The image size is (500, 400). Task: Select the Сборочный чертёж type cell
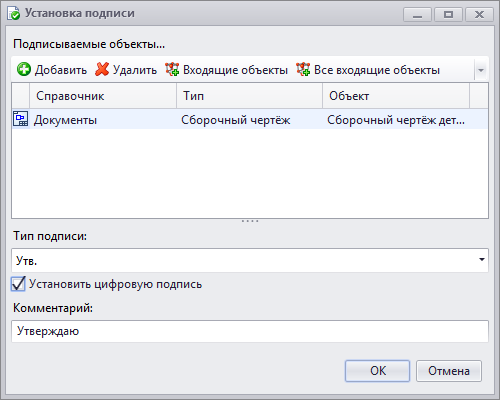point(236,120)
